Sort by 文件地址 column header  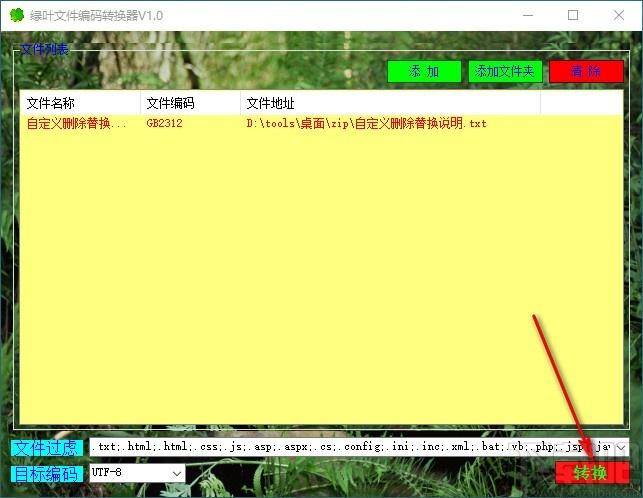[390, 103]
